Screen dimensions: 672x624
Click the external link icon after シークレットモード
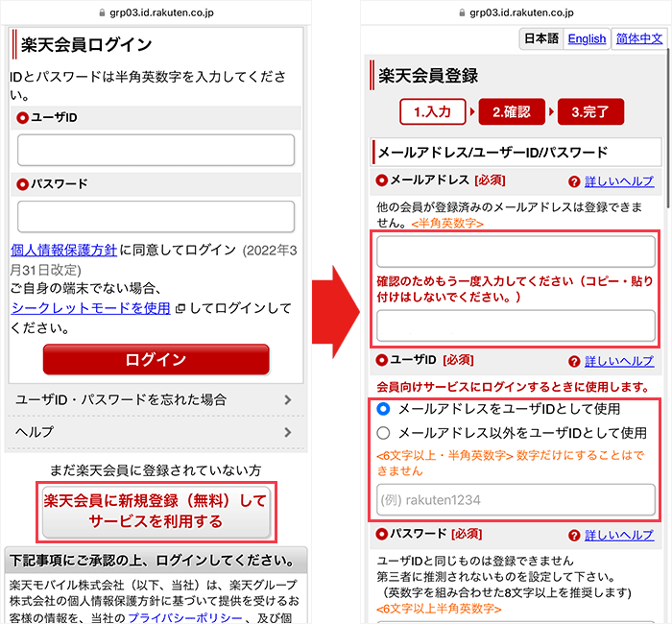point(180,308)
